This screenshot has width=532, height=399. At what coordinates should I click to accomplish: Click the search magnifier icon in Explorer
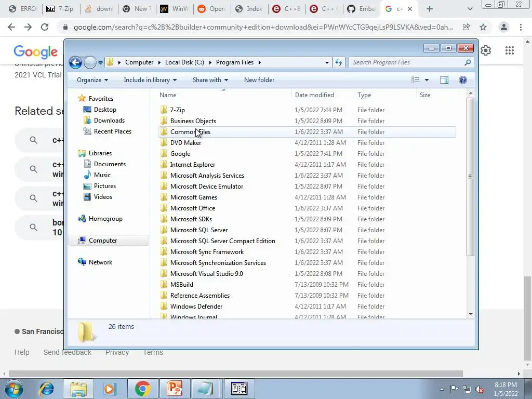point(468,62)
